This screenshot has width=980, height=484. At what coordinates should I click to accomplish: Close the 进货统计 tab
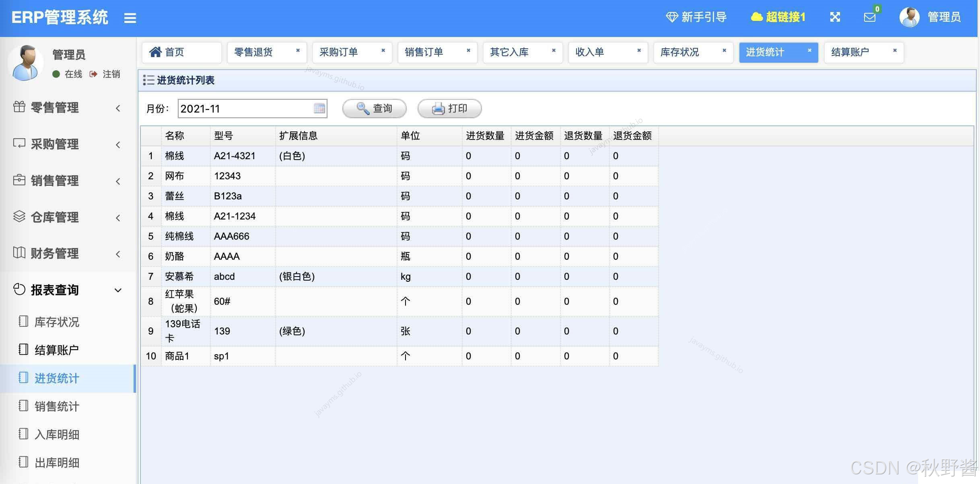pyautogui.click(x=809, y=51)
